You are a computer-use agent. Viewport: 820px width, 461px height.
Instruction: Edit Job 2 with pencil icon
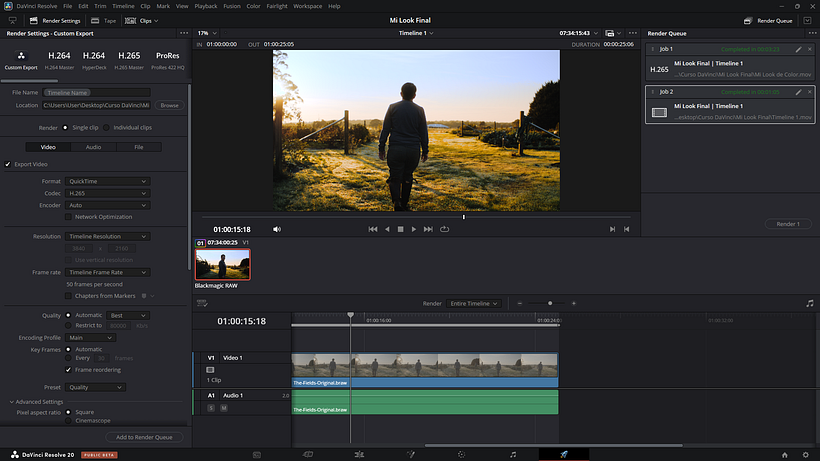pos(799,92)
